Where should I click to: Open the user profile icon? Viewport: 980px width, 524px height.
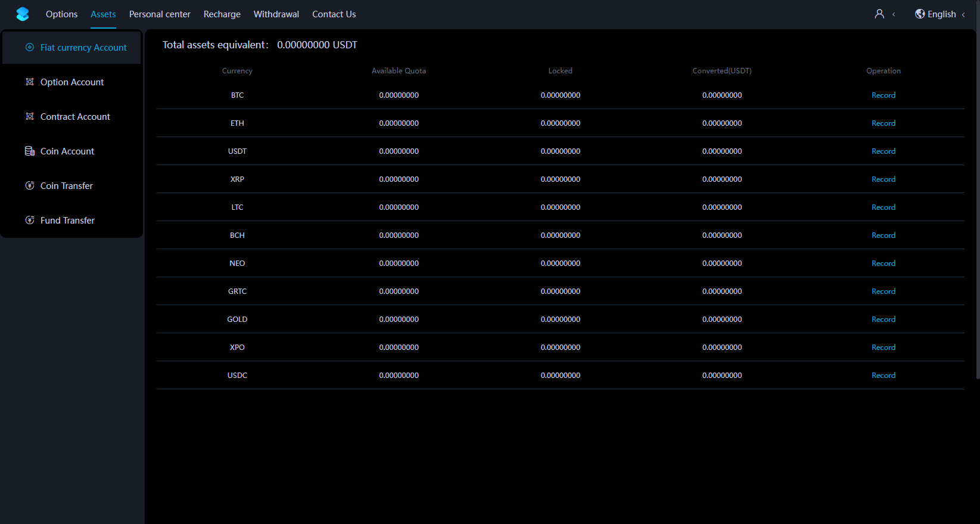click(879, 14)
